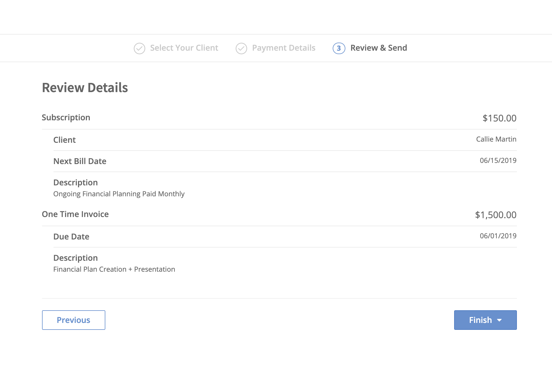Click the due date 06/01/2019
This screenshot has width=552, height=392.
pos(498,236)
